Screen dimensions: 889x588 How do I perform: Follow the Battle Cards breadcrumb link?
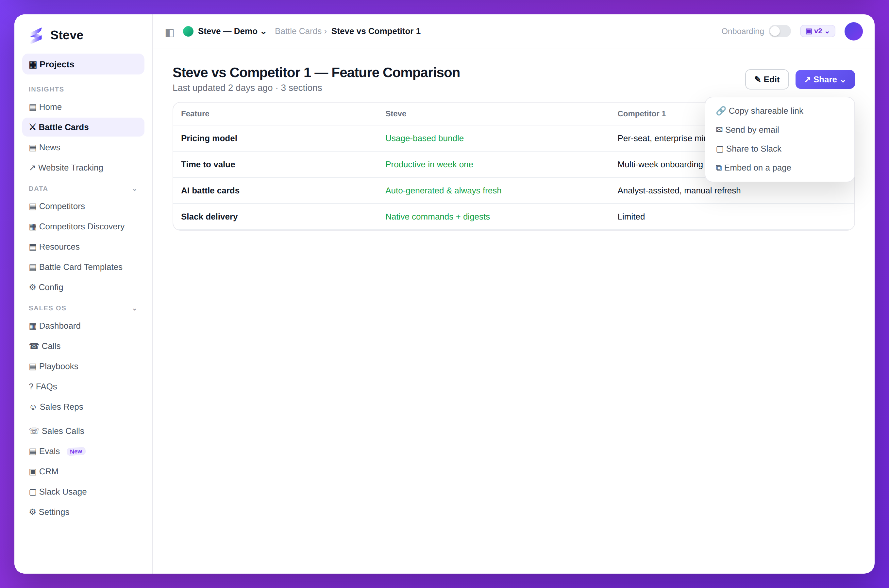click(x=298, y=31)
